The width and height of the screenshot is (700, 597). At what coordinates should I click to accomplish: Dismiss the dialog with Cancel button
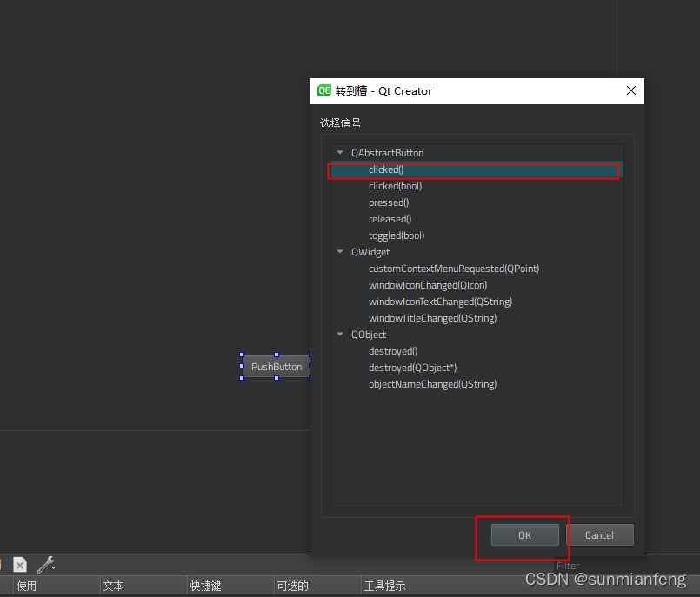601,534
